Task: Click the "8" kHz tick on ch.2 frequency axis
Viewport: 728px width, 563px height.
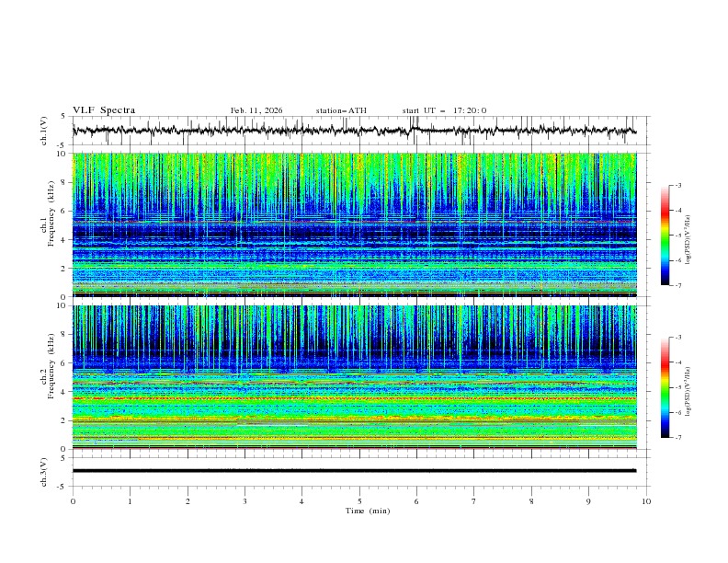Action: coord(64,335)
